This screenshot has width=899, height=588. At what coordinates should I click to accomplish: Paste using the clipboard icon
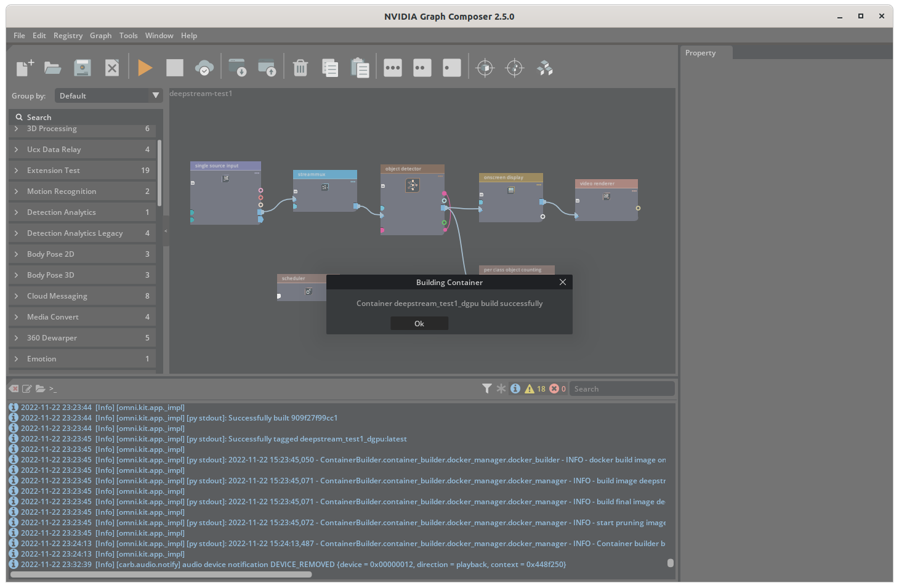pos(360,68)
